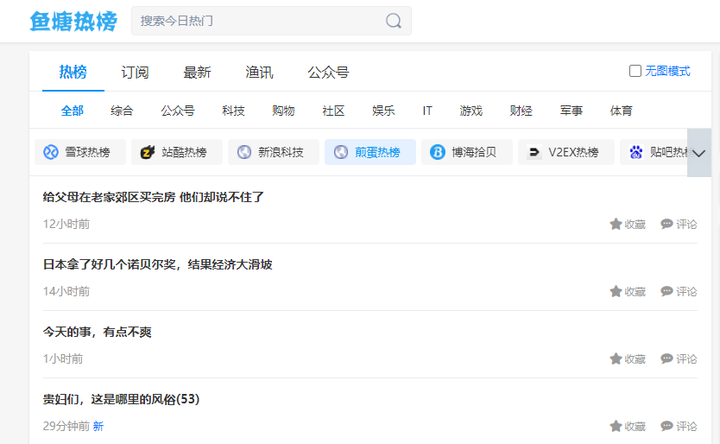720x444 pixels.
Task: Click the 鱼塘热榜 site logo
Action: pos(73,21)
